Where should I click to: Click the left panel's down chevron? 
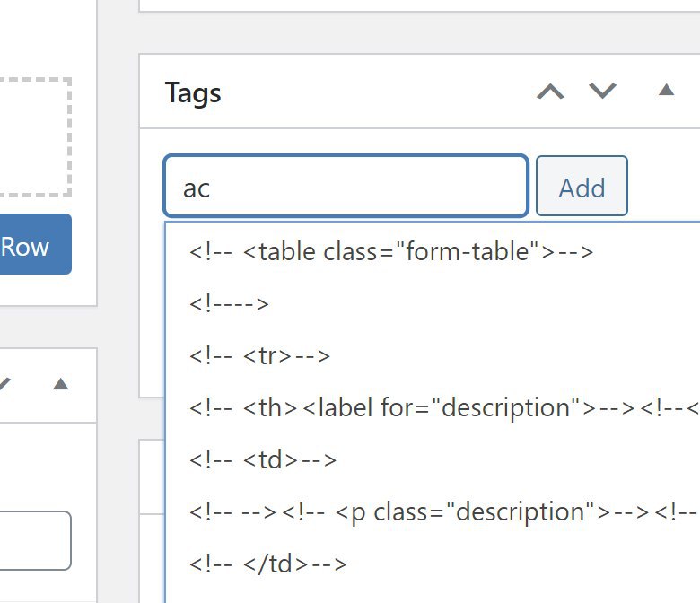(4, 384)
